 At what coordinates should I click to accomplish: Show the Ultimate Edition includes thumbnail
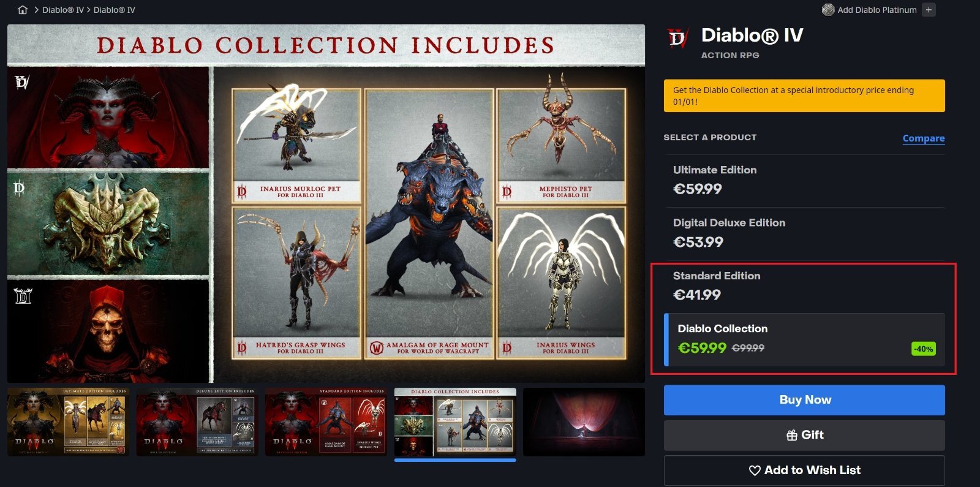pyautogui.click(x=68, y=422)
